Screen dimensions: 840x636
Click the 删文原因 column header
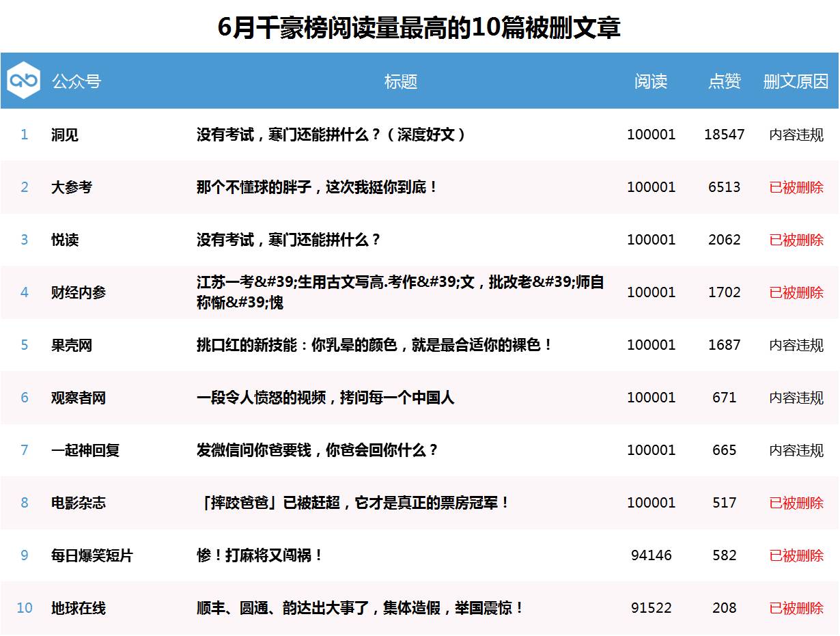pos(796,81)
